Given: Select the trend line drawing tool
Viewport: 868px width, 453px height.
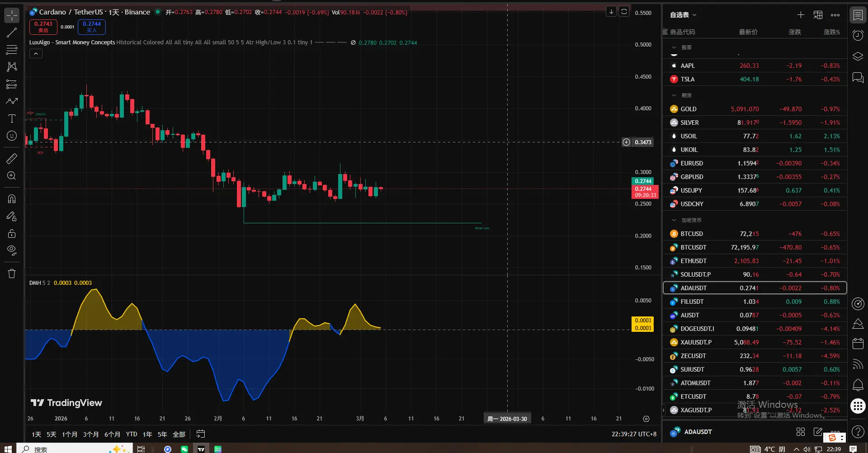Looking at the screenshot, I should click(12, 33).
